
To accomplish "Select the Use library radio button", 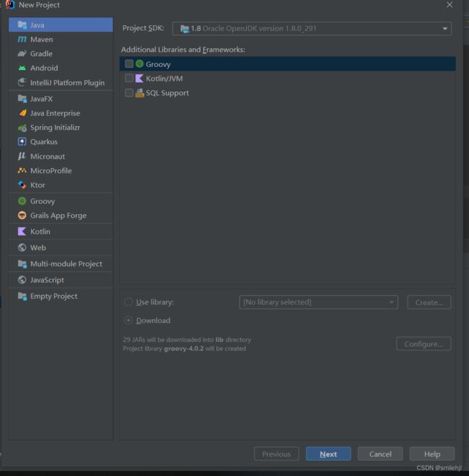I will (x=128, y=301).
